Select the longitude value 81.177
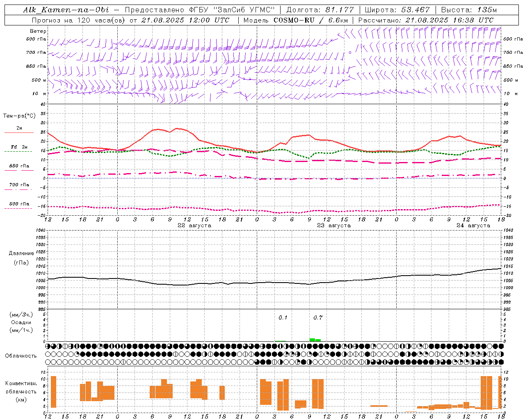 tap(340, 10)
